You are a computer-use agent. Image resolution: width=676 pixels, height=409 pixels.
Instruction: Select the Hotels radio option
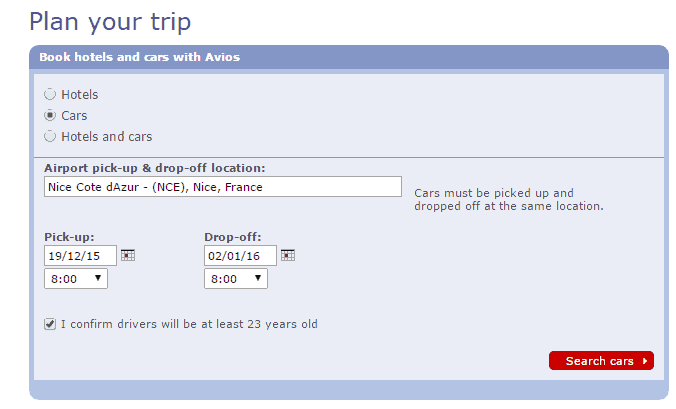pos(50,94)
